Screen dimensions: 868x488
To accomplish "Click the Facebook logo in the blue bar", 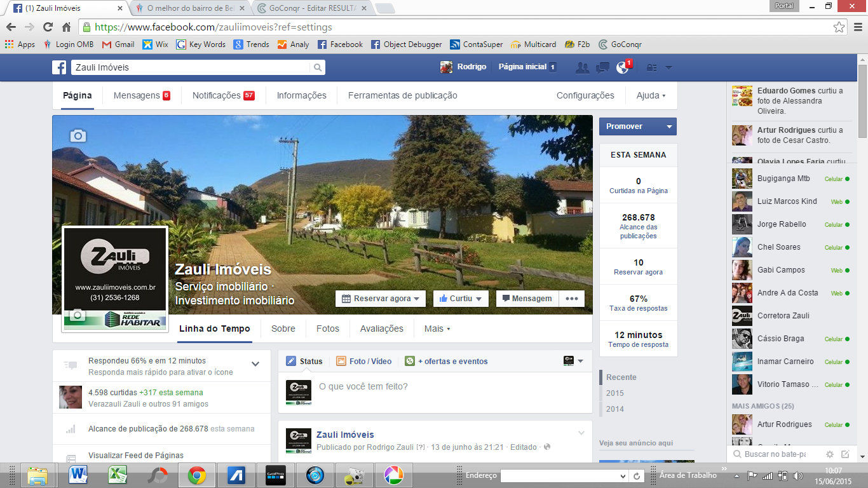I will 59,67.
